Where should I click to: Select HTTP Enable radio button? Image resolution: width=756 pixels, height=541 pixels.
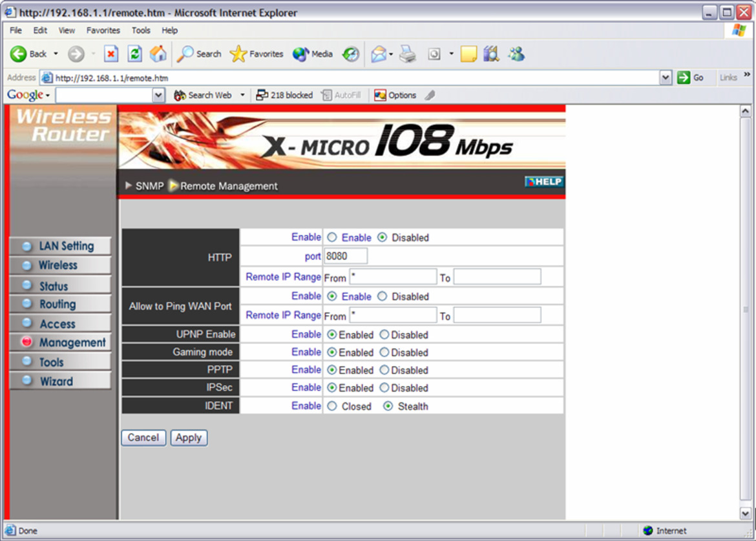click(x=331, y=237)
